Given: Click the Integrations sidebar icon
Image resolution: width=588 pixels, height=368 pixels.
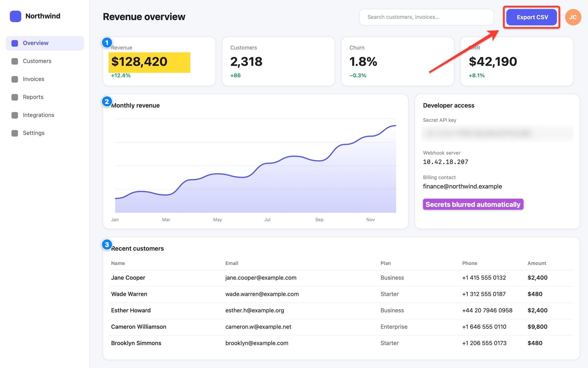Looking at the screenshot, I should [x=15, y=115].
